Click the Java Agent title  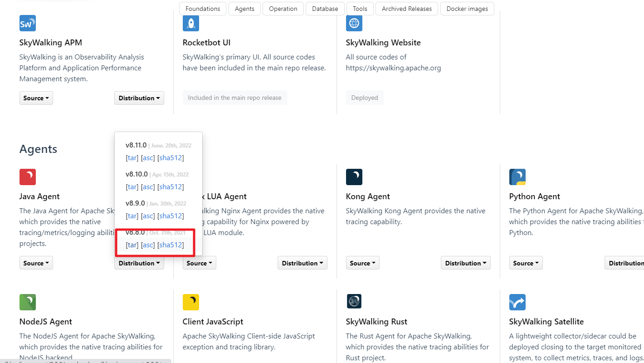[39, 196]
